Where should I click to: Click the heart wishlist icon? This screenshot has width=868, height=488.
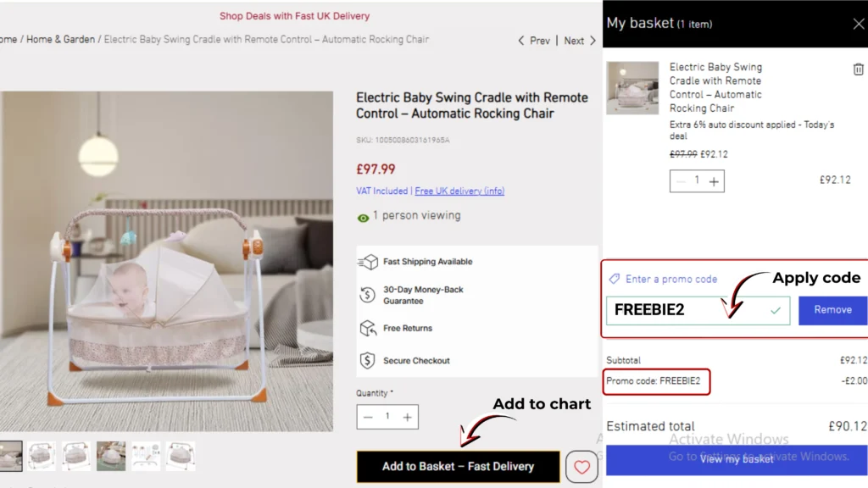(x=581, y=467)
